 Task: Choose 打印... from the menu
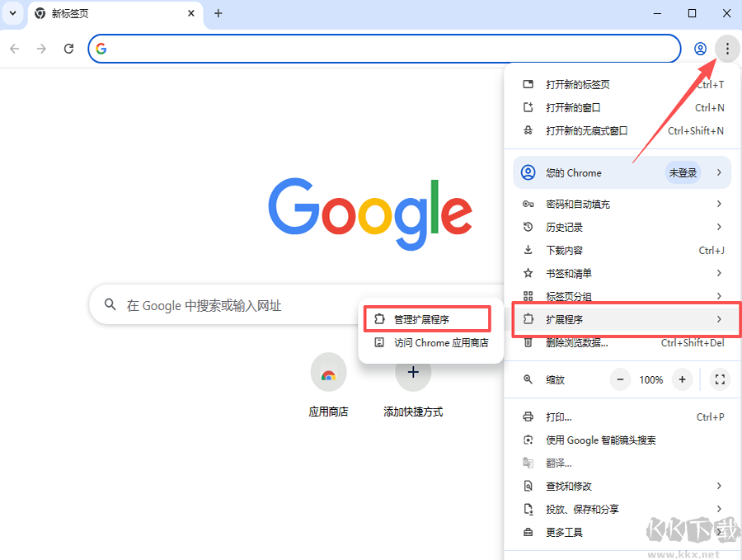click(x=622, y=417)
